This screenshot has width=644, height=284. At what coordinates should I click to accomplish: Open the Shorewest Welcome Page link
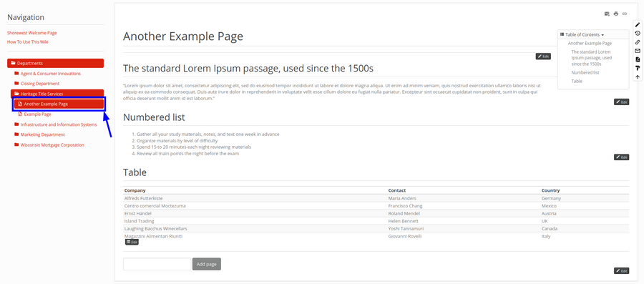[x=32, y=33]
